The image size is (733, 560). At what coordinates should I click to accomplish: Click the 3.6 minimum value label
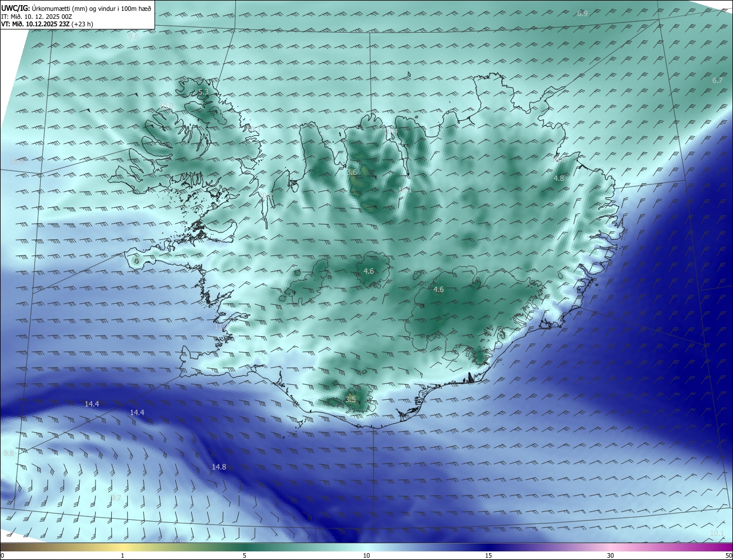tap(352, 172)
